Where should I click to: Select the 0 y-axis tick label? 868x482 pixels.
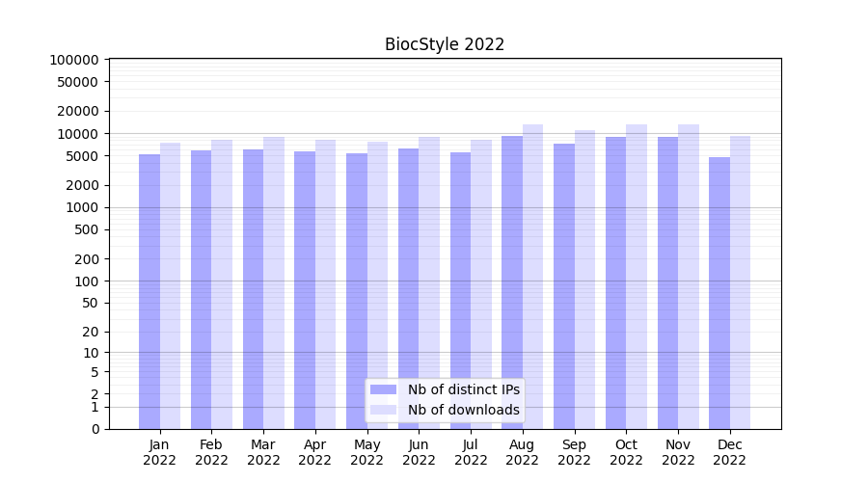(x=95, y=429)
